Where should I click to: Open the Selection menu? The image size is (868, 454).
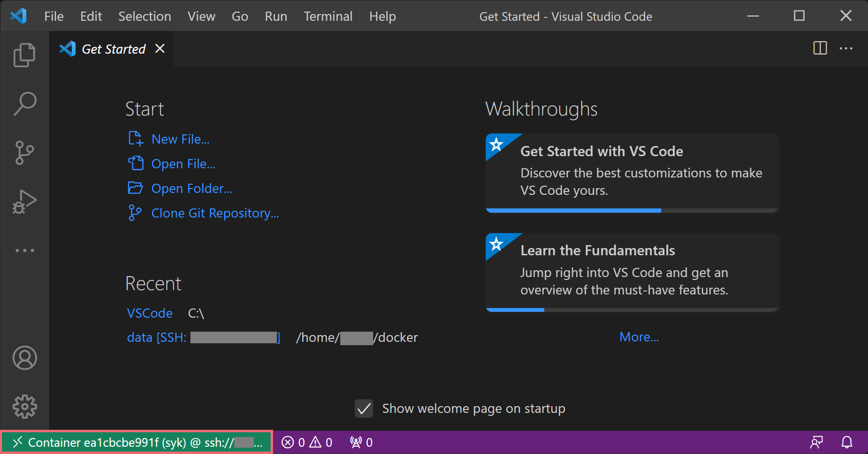pyautogui.click(x=145, y=16)
